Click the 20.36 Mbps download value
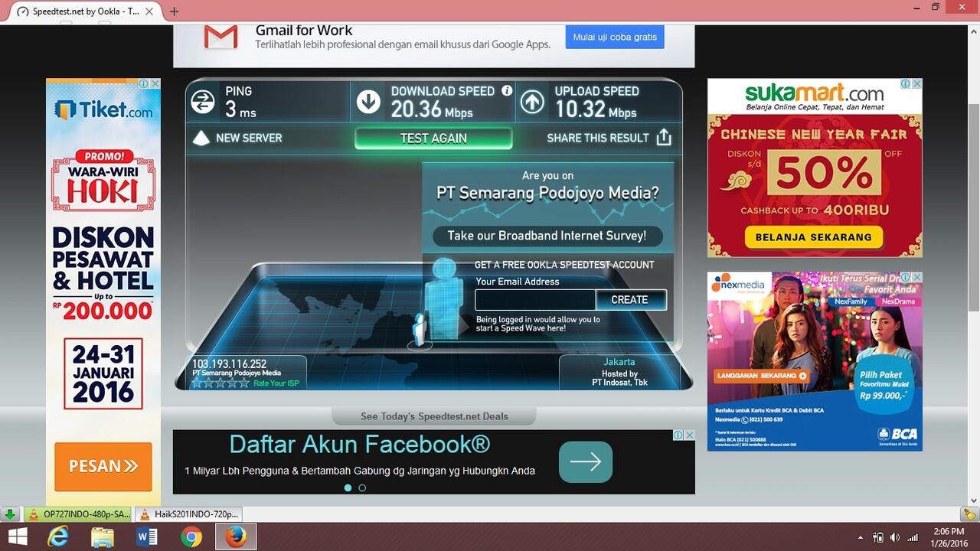The width and height of the screenshot is (980, 551). click(x=432, y=109)
